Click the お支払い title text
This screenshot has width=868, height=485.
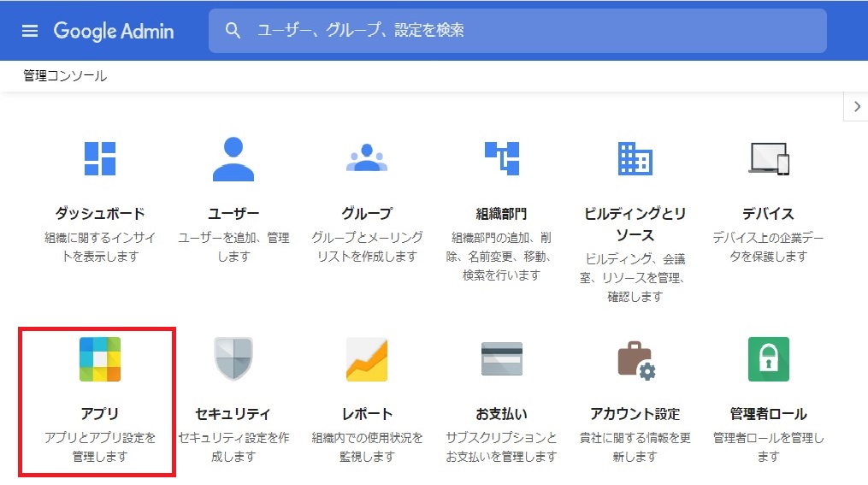(501, 414)
